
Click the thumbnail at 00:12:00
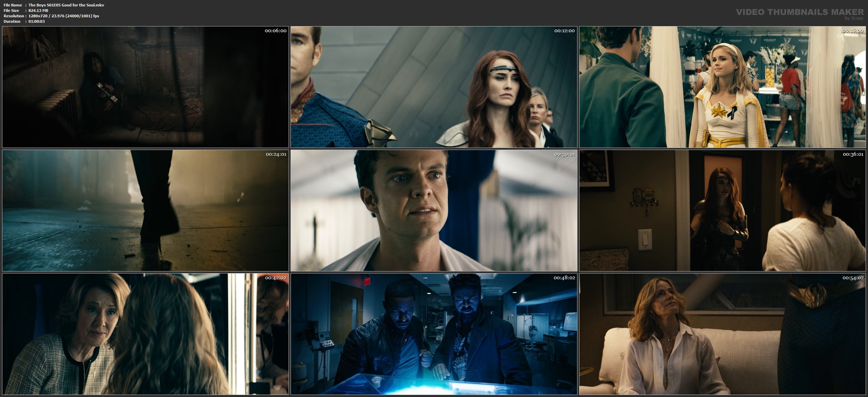point(434,87)
